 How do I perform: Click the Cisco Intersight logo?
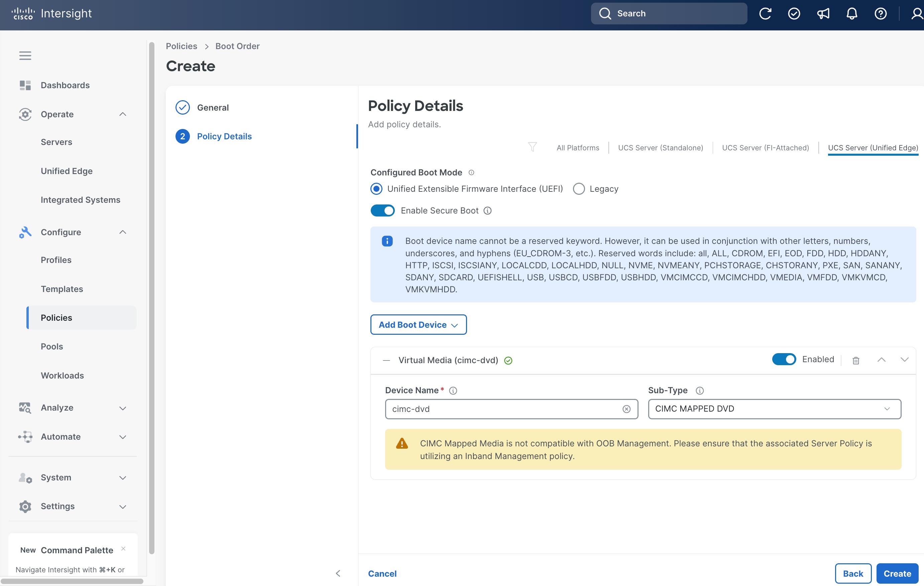pyautogui.click(x=52, y=13)
